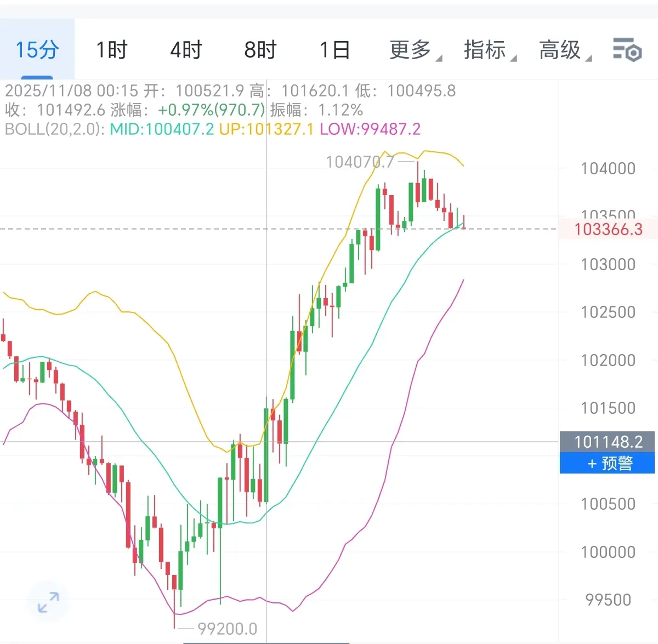Click the 99200.0 low marker
Screen dimensions: 658x644
[227, 629]
